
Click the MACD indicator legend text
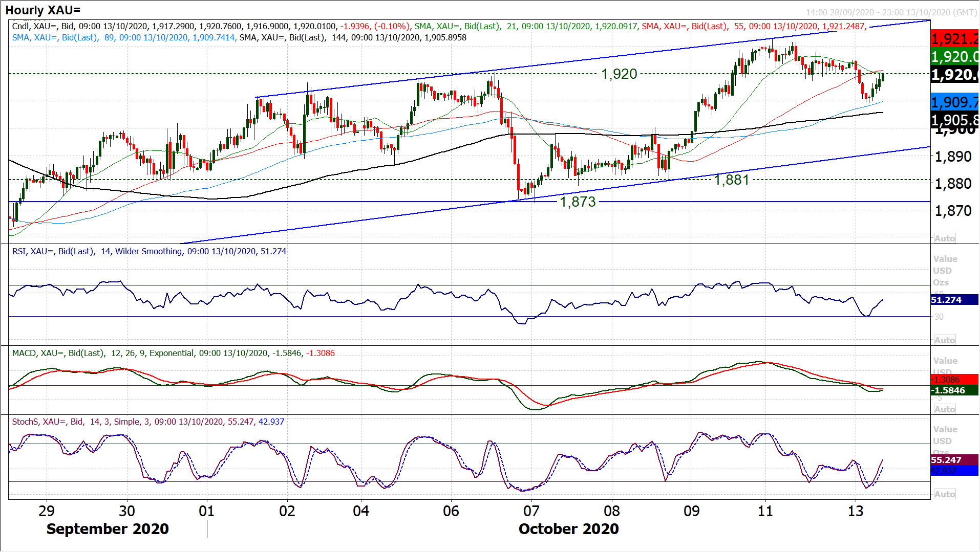(173, 353)
